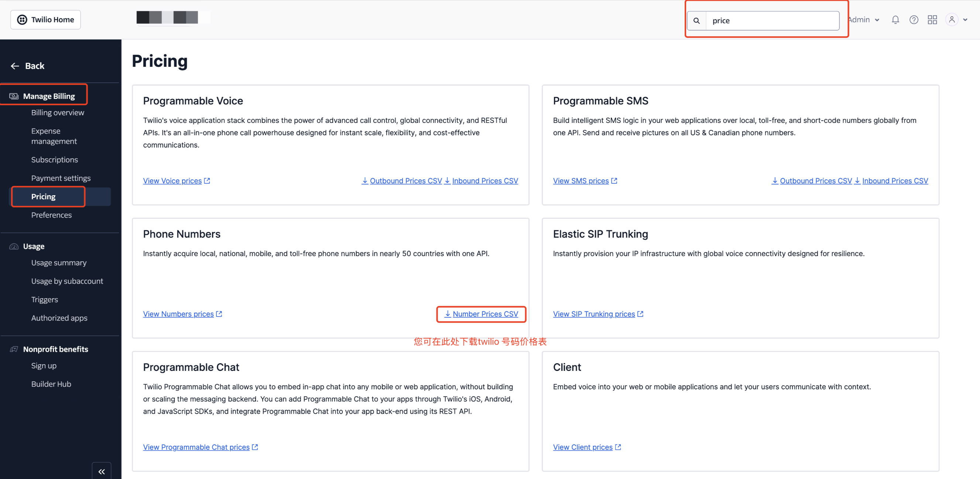Click Back arrow at top of sidebar
The width and height of the screenshot is (980, 479).
(x=15, y=66)
